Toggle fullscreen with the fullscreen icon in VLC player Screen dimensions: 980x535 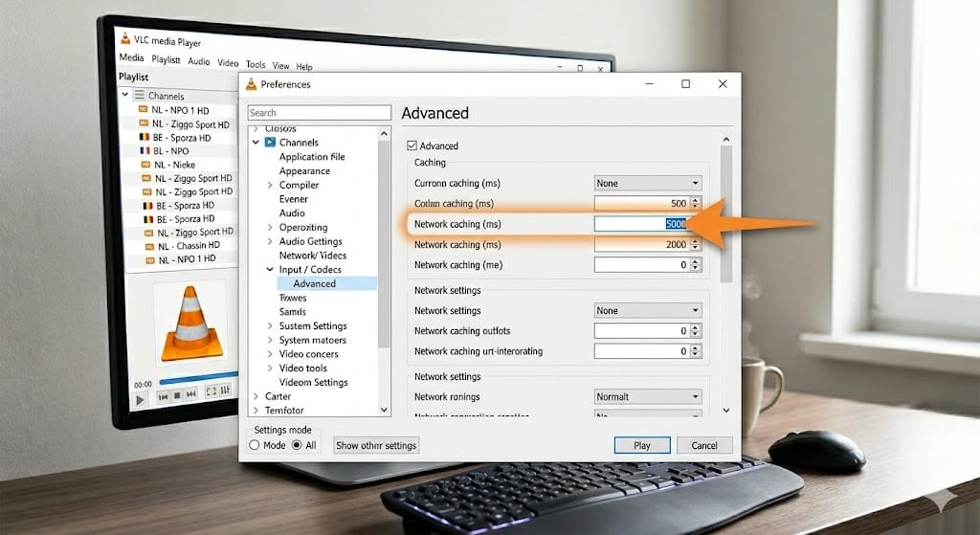click(212, 391)
